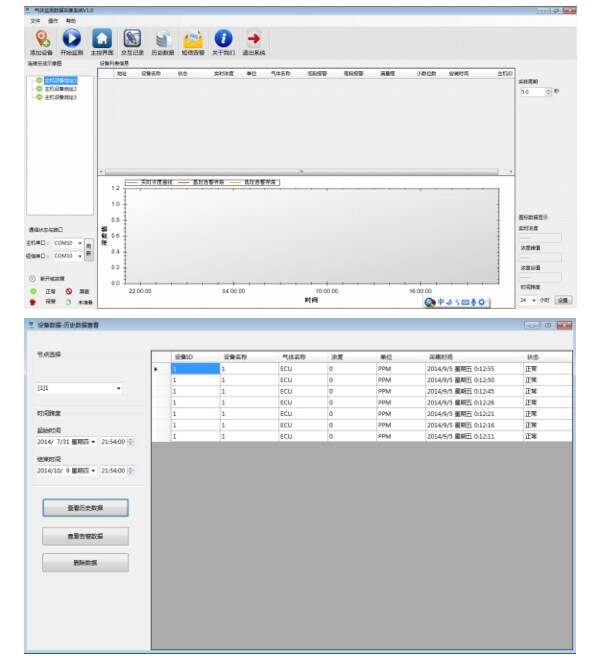This screenshot has width=600, height=660.
Task: Select third device node in the tree
Action: click(x=59, y=98)
